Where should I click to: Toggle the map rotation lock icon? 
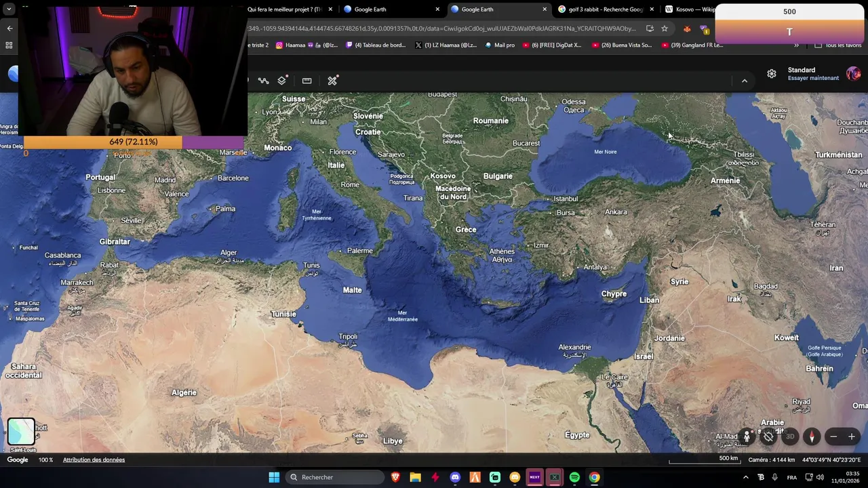coord(768,436)
